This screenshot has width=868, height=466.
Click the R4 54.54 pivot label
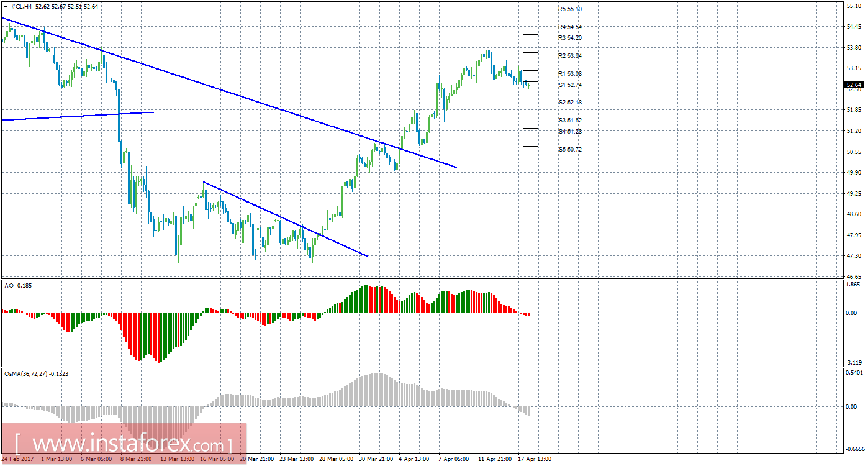click(x=570, y=27)
